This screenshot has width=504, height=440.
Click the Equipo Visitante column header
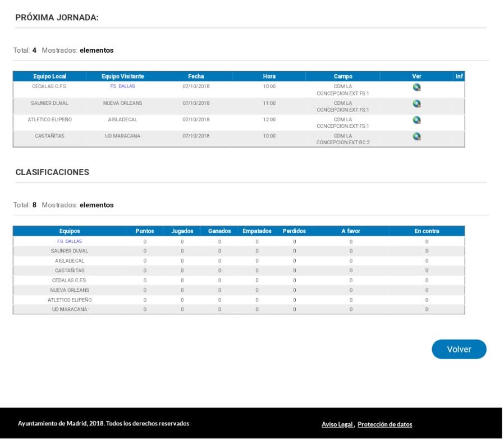123,76
